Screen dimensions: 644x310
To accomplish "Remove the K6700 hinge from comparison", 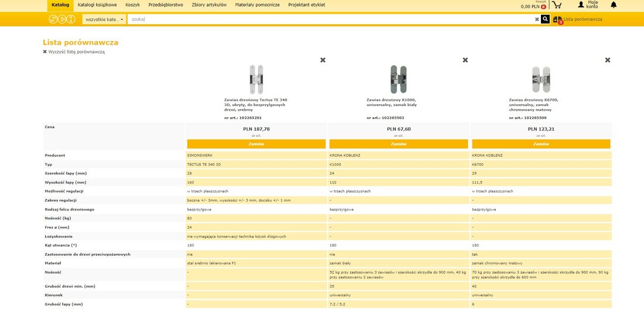I will pyautogui.click(x=608, y=60).
